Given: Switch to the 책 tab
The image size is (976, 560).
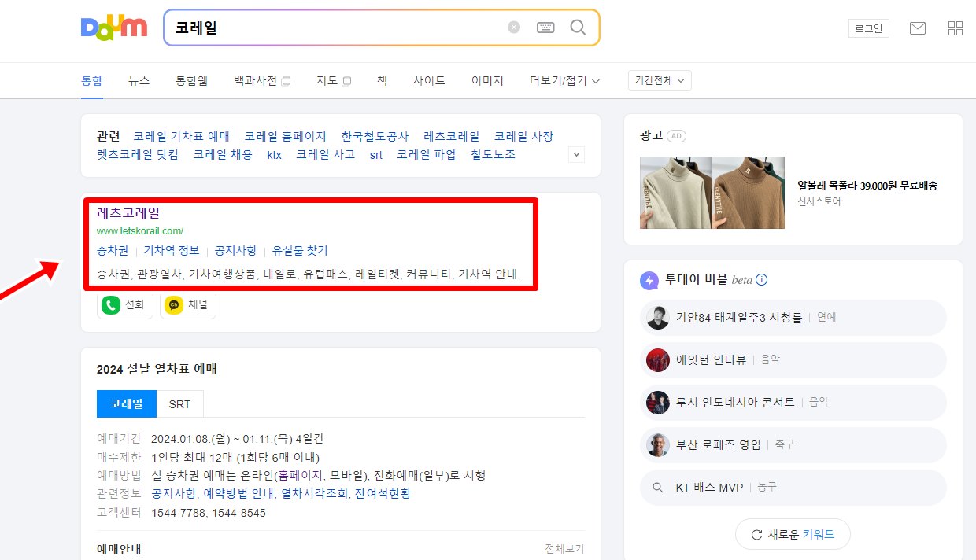Looking at the screenshot, I should [382, 80].
